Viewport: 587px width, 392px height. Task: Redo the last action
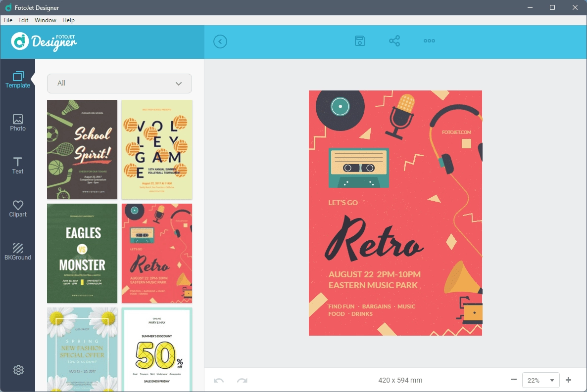tap(242, 381)
